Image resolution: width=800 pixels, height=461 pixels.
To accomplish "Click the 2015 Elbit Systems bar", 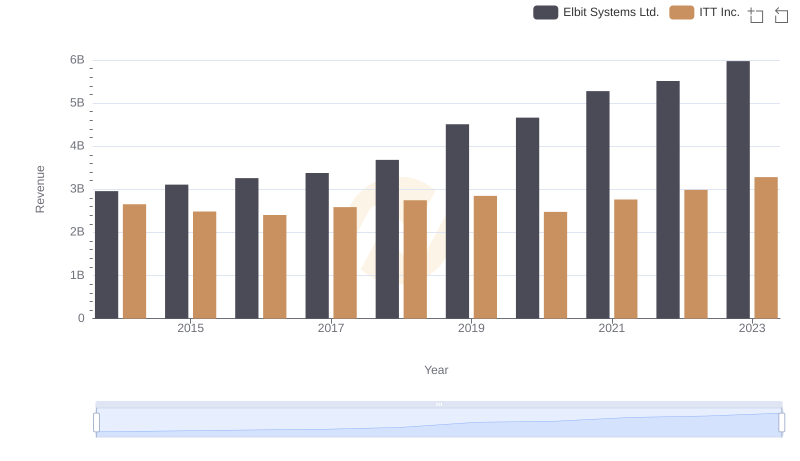I will pos(177,251).
